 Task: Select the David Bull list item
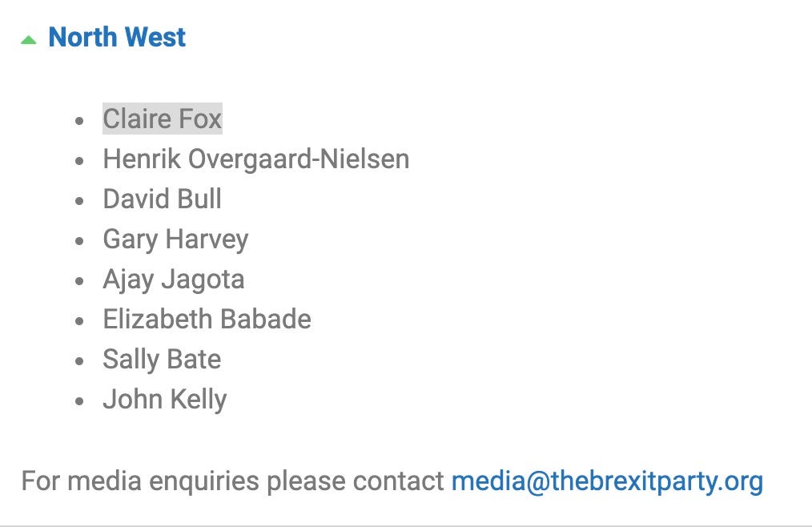(162, 199)
